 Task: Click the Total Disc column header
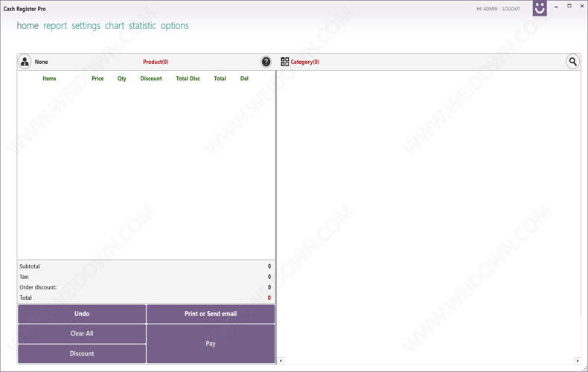click(x=188, y=78)
